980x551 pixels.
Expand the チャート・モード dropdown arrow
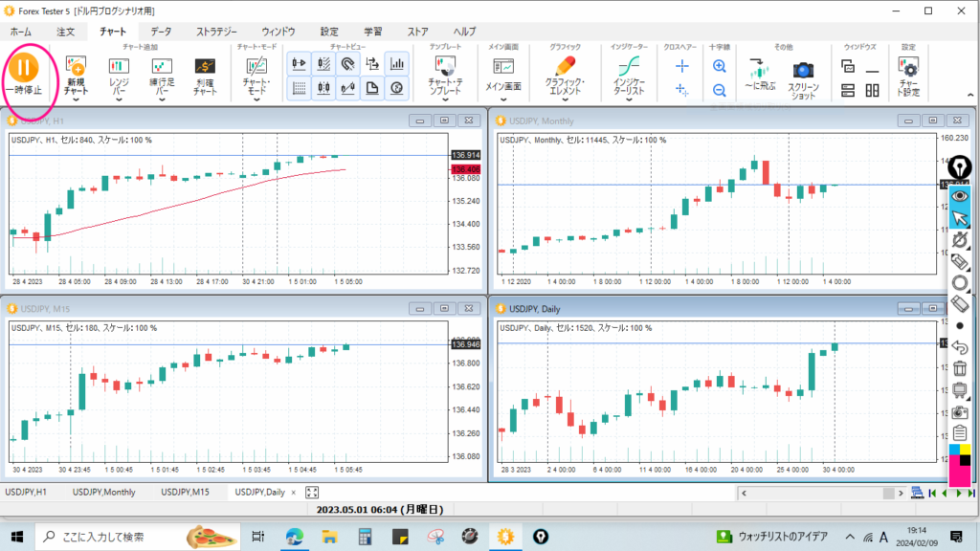(x=256, y=99)
